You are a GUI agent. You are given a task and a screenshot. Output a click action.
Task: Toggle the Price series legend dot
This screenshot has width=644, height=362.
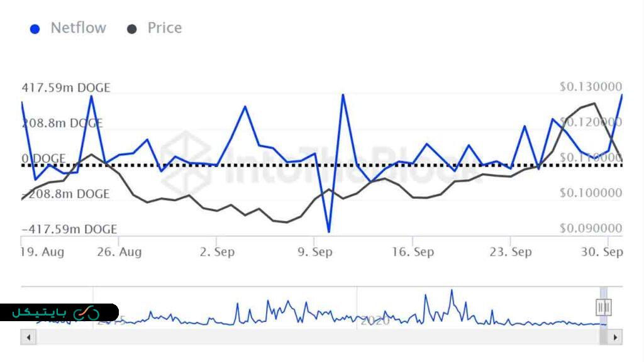click(x=132, y=29)
